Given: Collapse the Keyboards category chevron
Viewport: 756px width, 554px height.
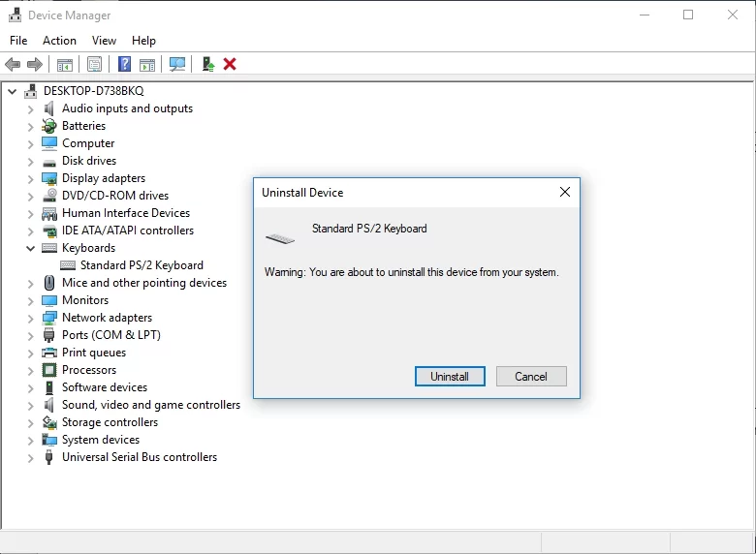Looking at the screenshot, I should 30,249.
